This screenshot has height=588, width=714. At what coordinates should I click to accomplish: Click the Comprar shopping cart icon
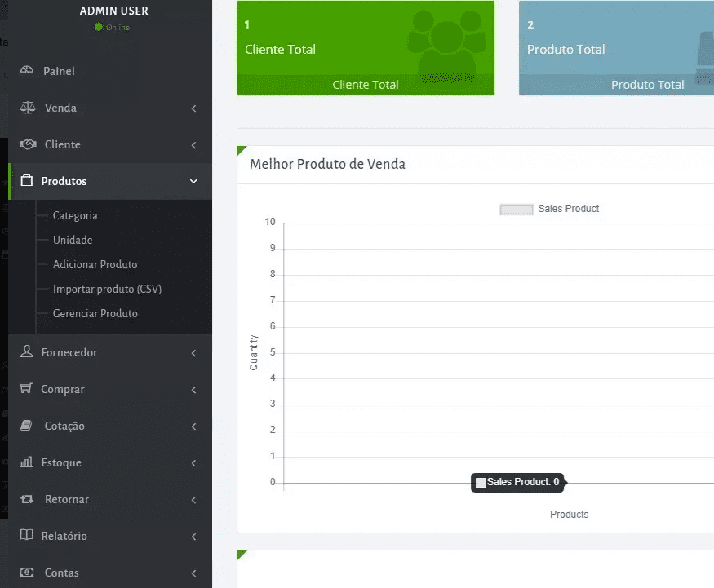[x=27, y=389]
